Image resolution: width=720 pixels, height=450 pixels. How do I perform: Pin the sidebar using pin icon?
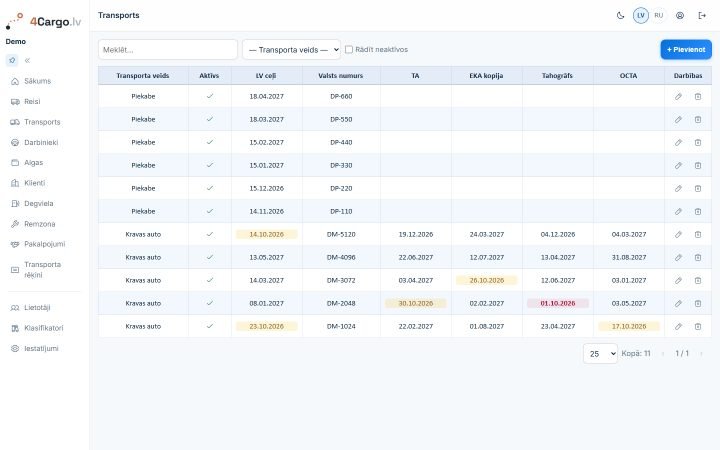pos(12,60)
